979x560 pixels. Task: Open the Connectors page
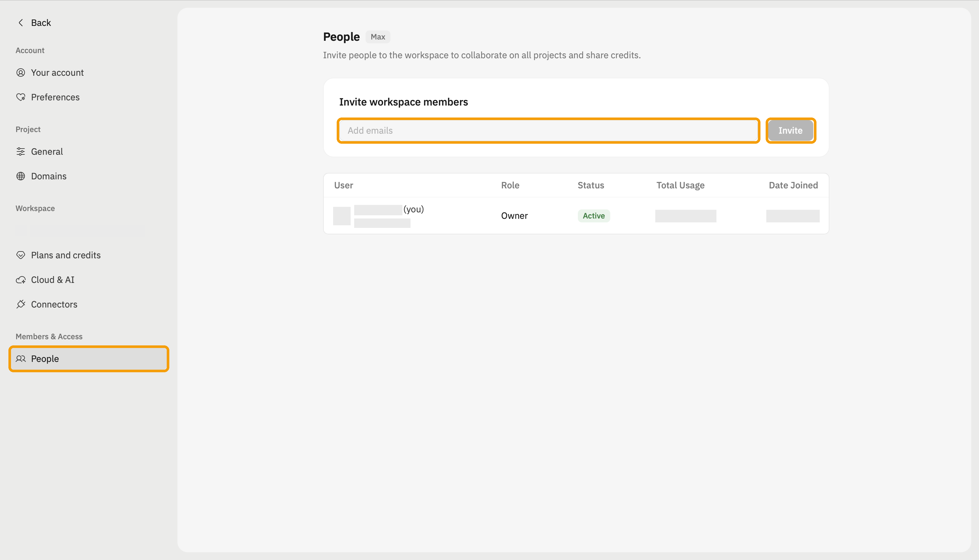[x=54, y=304]
